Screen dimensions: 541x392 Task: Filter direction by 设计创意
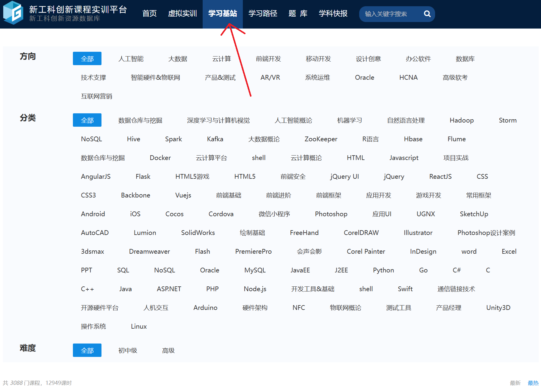pos(368,59)
